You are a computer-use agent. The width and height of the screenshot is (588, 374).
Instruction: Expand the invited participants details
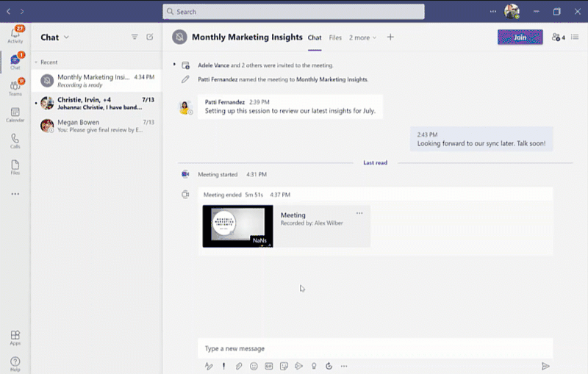click(174, 65)
